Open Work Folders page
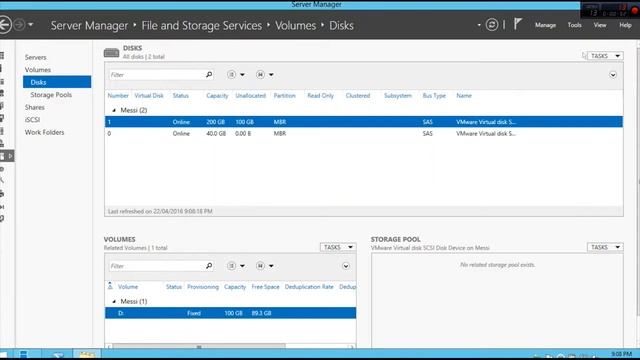The image size is (640, 360). (44, 132)
